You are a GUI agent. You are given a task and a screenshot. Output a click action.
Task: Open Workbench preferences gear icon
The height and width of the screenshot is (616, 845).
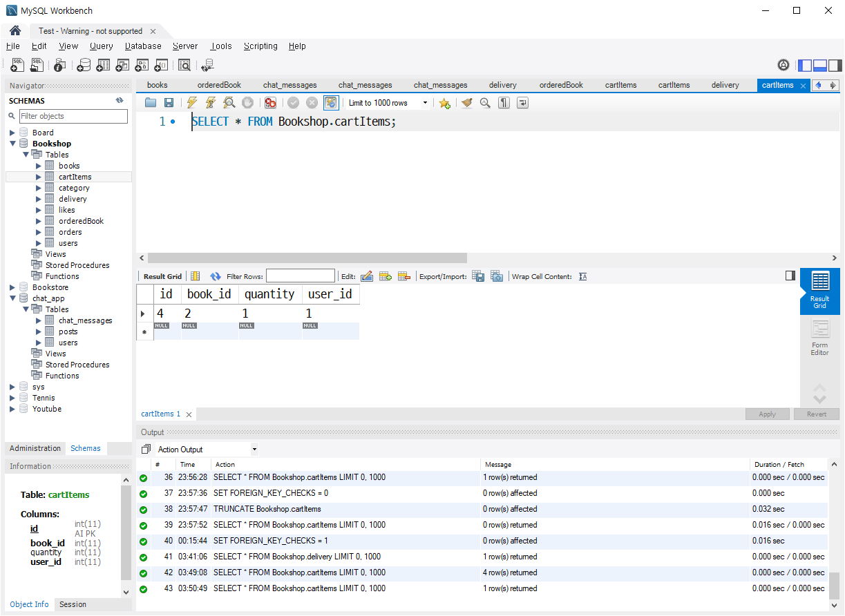tap(784, 65)
